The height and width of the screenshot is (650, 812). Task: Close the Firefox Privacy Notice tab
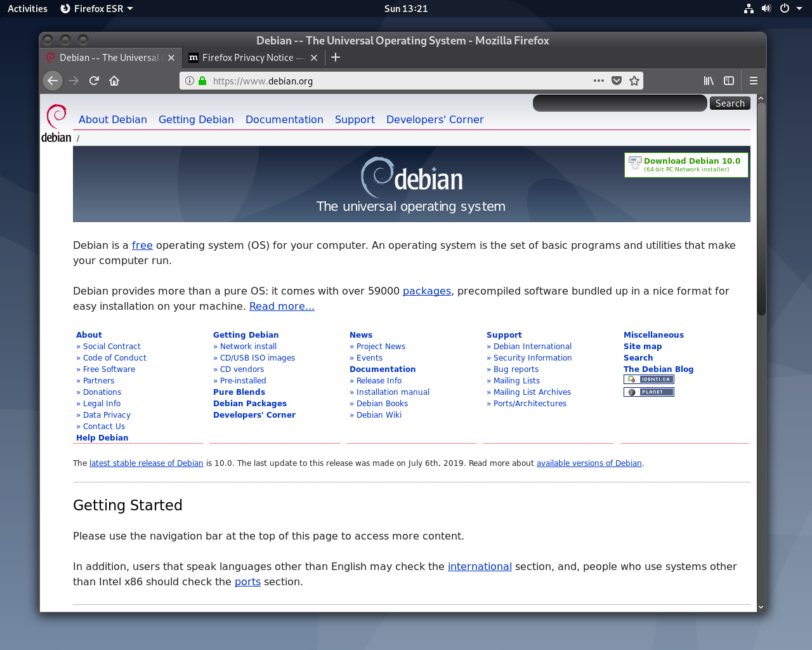click(x=314, y=58)
